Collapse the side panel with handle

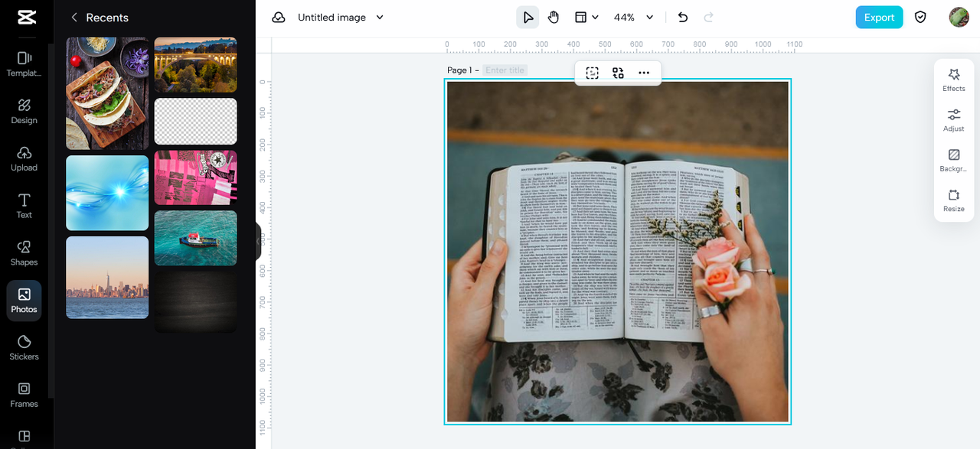coord(259,242)
